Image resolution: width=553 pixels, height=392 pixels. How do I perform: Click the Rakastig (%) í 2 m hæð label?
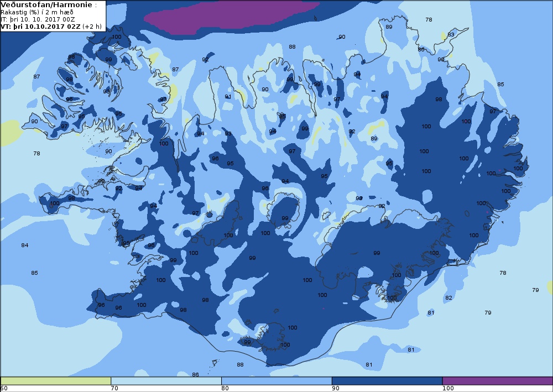[37, 12]
